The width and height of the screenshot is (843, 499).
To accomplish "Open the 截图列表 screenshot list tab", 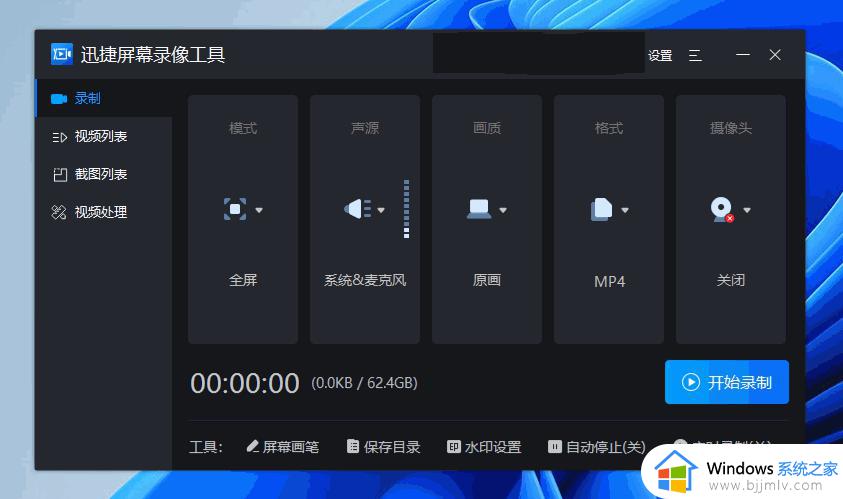I will point(104,174).
